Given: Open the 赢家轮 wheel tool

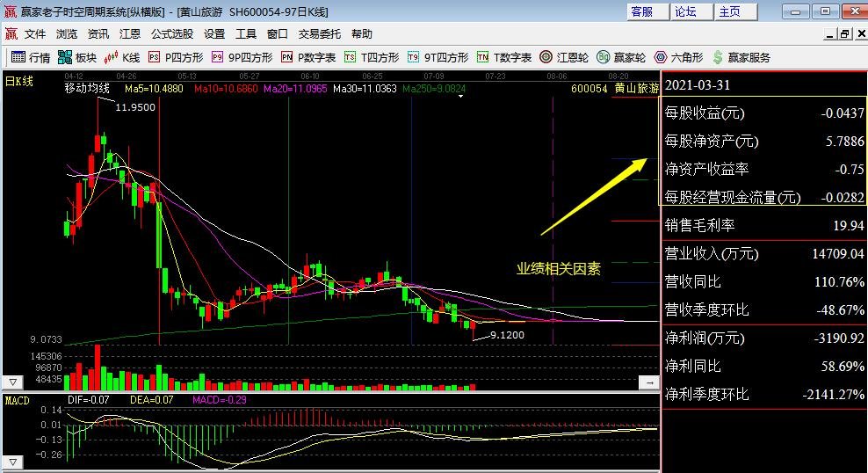Looking at the screenshot, I should [x=621, y=57].
